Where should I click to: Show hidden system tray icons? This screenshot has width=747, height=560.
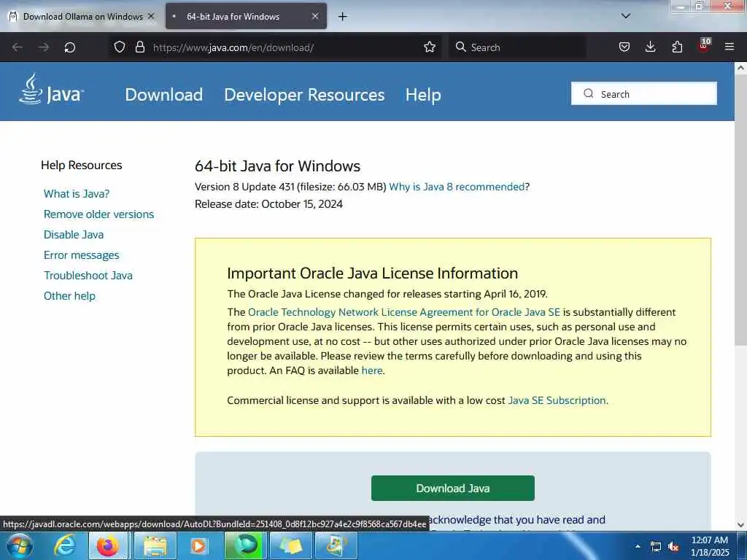638,547
